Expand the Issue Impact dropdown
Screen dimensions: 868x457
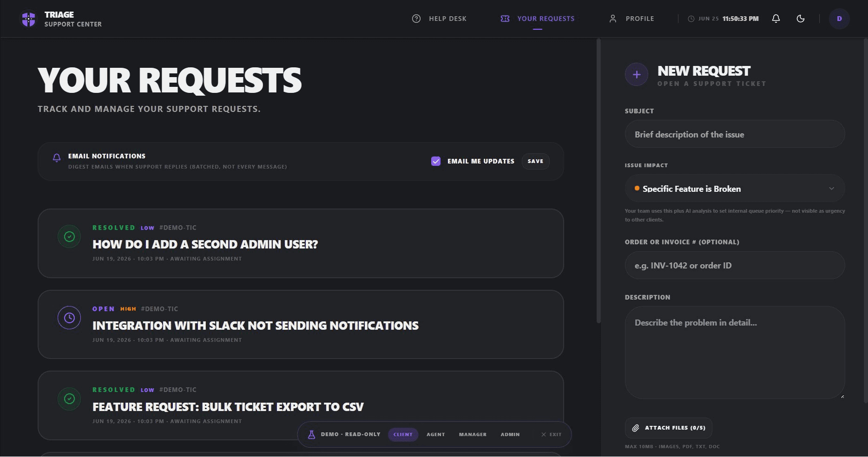735,189
